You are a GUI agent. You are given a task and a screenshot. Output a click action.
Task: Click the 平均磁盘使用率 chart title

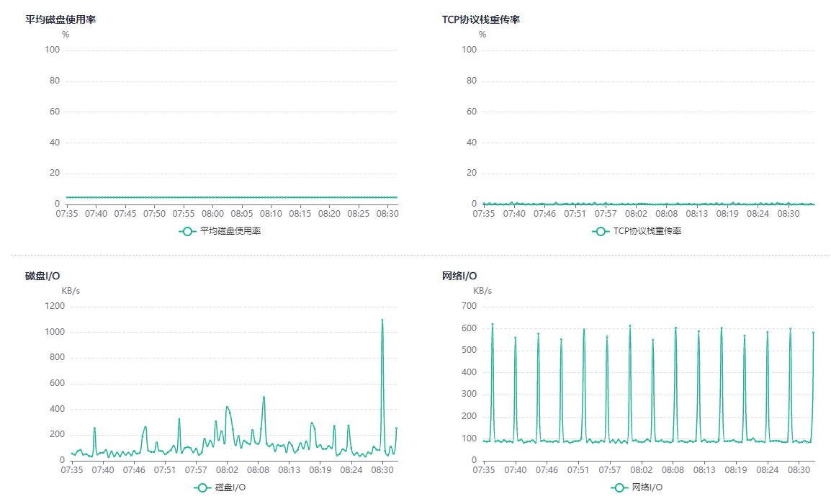(x=60, y=19)
